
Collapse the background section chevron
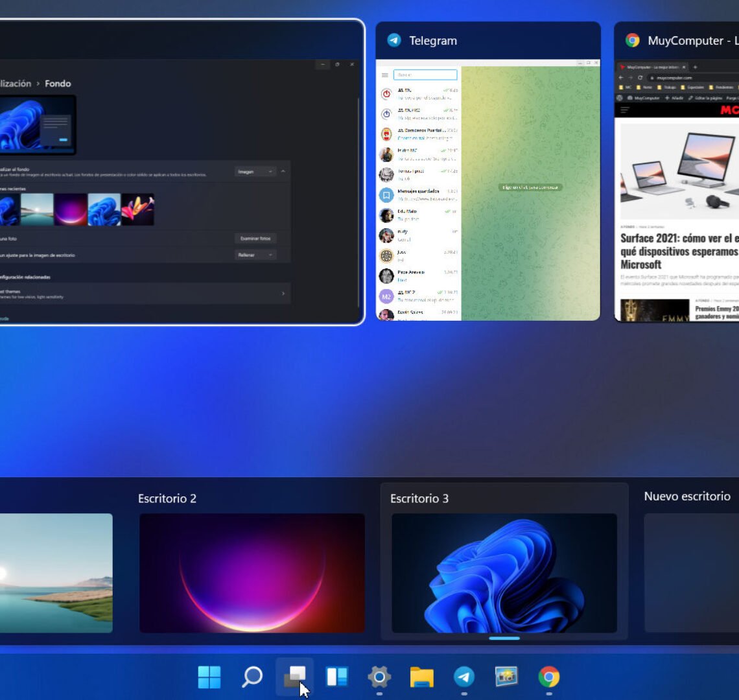pyautogui.click(x=283, y=172)
